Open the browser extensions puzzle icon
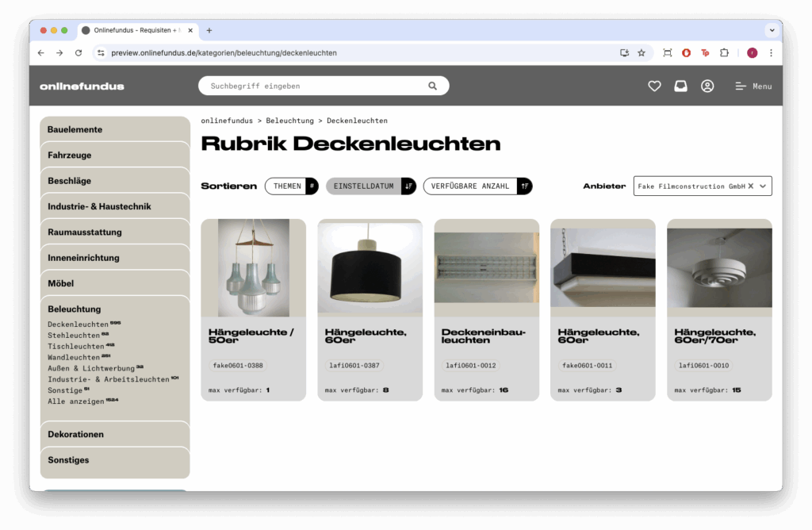This screenshot has height=530, width=812. [724, 53]
